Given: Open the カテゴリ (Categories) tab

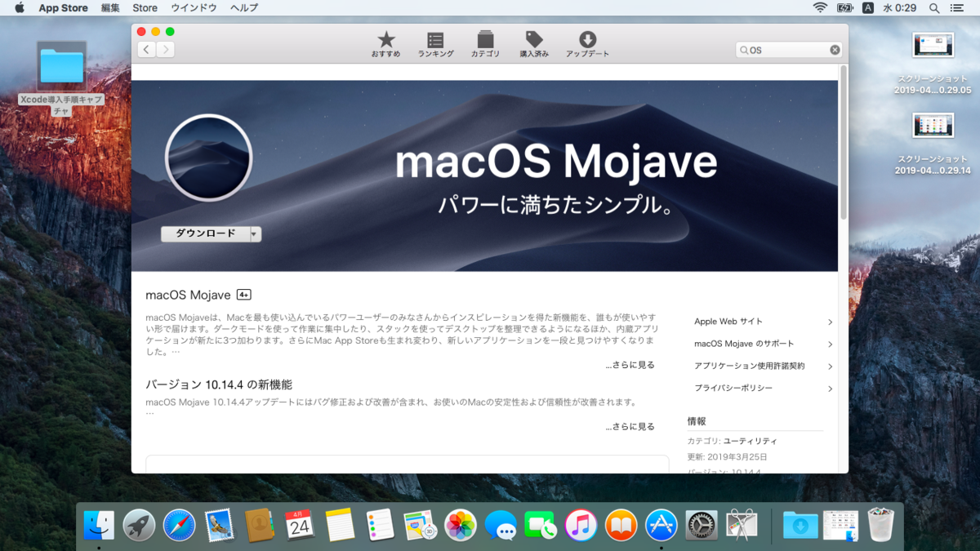Looking at the screenshot, I should (485, 44).
